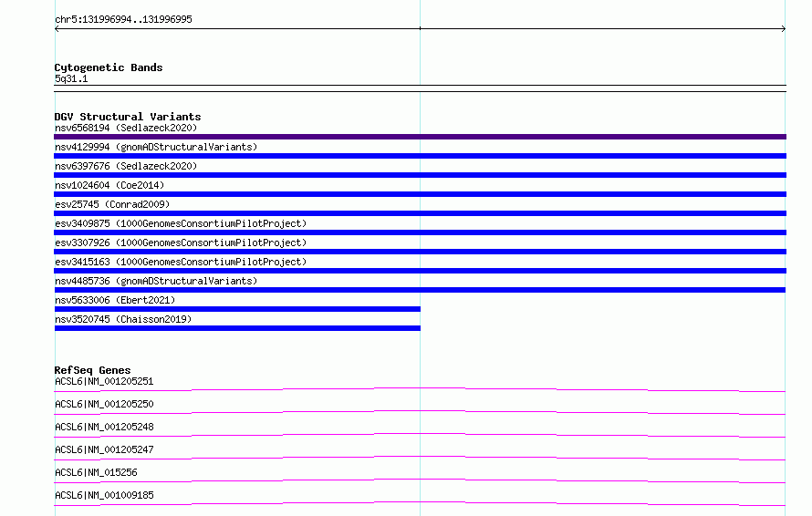This screenshot has width=812, height=516.
Task: Click the ACSL6|NM_001205248 transcript label
Action: 104,427
